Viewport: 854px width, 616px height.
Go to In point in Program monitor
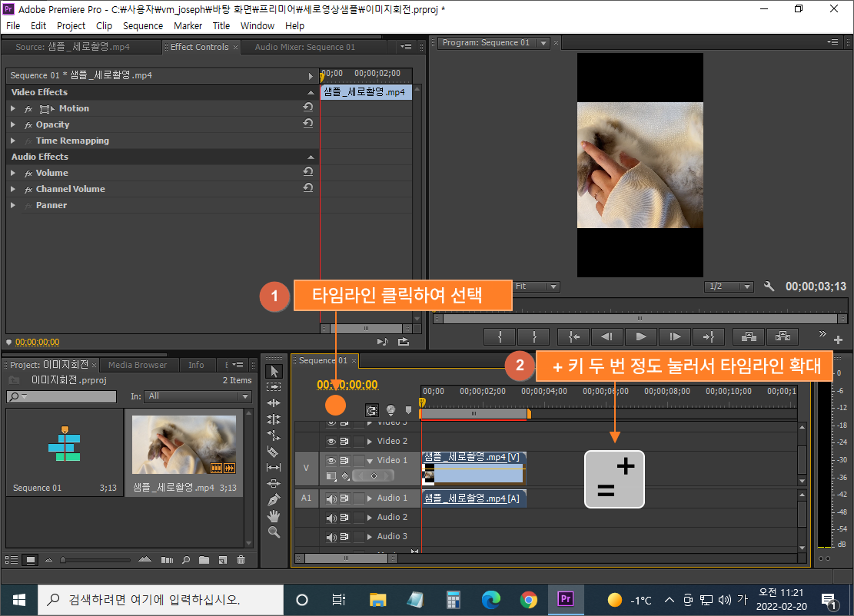tap(573, 337)
